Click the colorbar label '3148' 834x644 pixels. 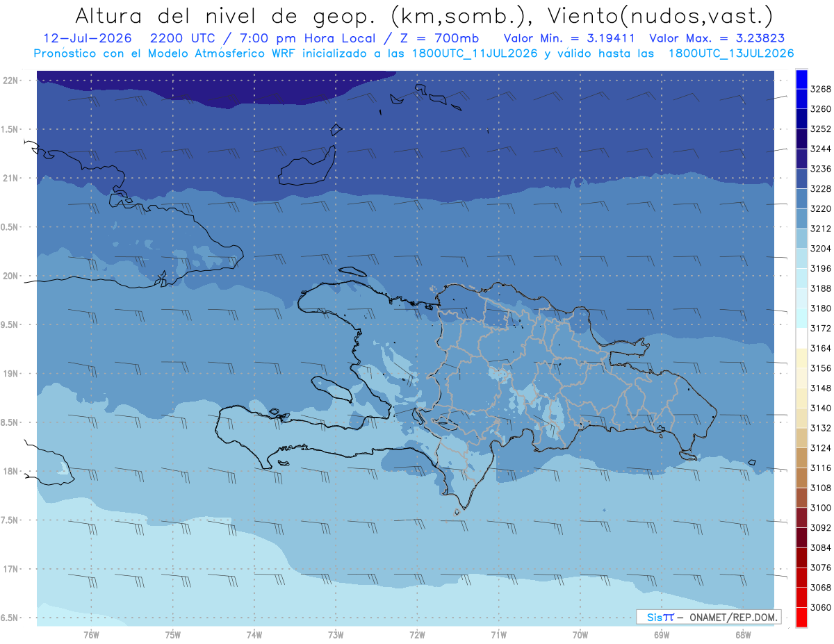click(821, 388)
